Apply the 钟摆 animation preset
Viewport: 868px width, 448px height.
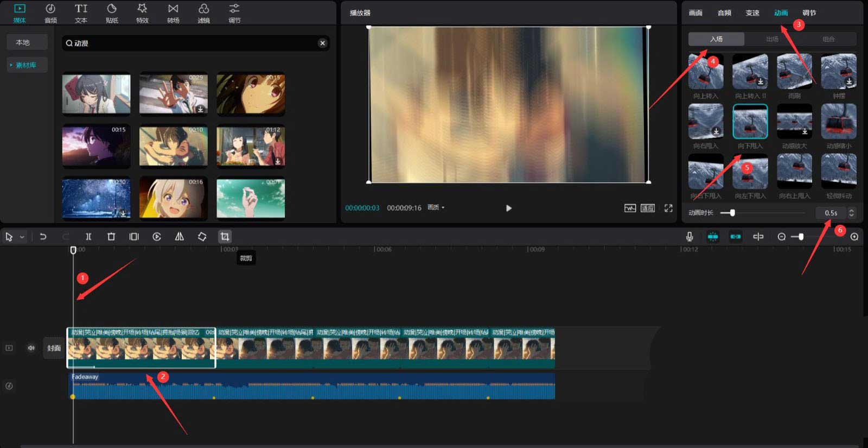tap(839, 72)
